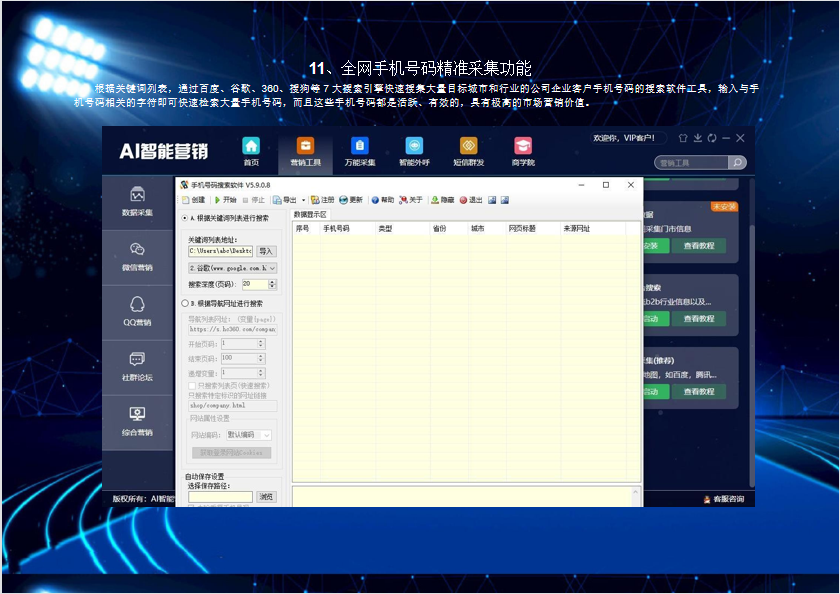Click 客服咨询 at the bottom right
Viewport: 840px width, 594px height.
(724, 499)
